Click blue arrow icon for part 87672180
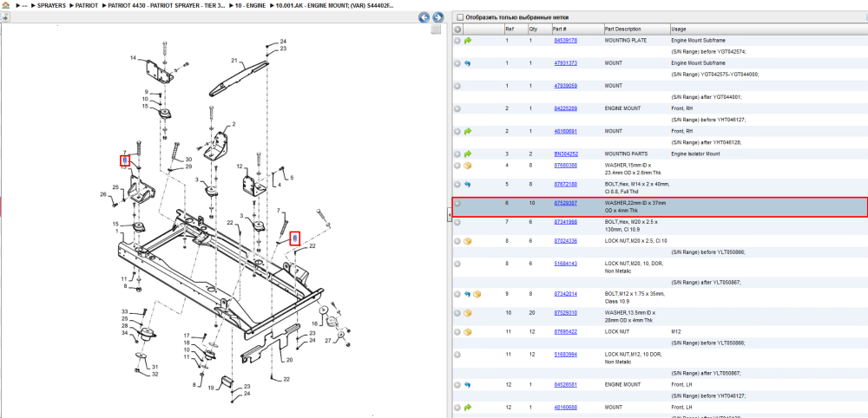Image resolution: width=868 pixels, height=418 pixels. (x=468, y=184)
